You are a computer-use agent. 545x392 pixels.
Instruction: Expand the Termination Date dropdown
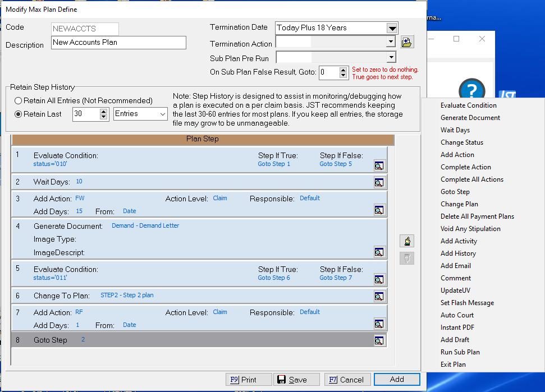(392, 28)
